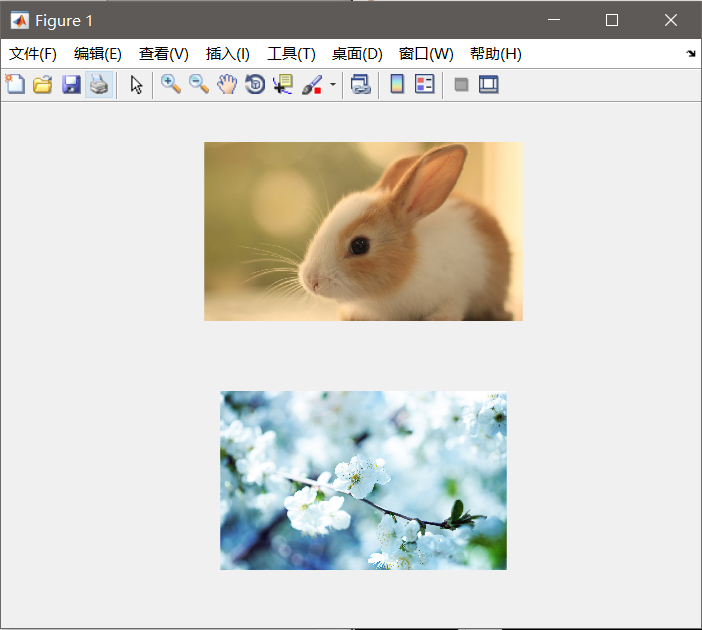Click the Hide Plot Tools icon

(x=461, y=84)
